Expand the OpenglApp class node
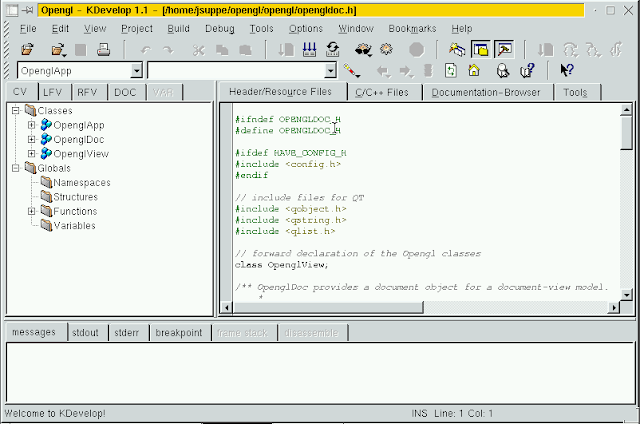Screen dimensions: 640x424 (x=31, y=125)
